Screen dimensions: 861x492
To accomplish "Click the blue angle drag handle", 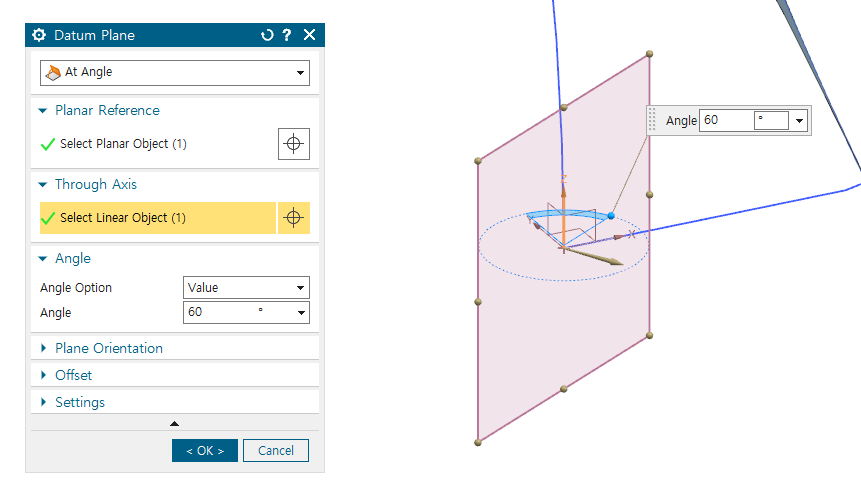I will click(610, 216).
